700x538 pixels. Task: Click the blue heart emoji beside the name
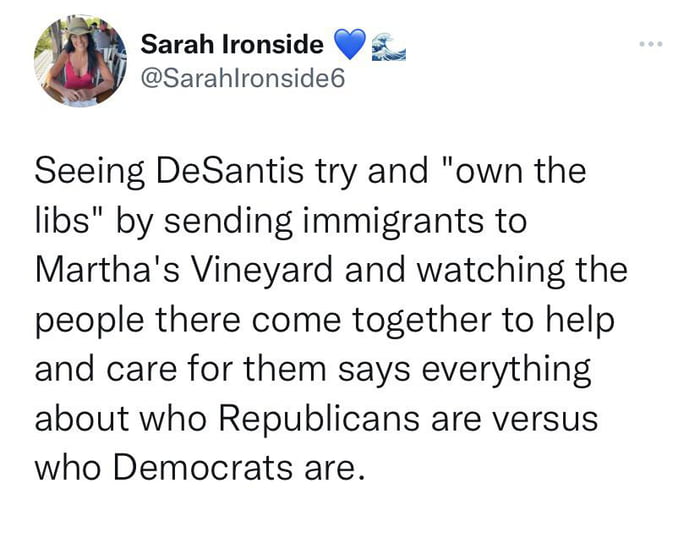350,44
